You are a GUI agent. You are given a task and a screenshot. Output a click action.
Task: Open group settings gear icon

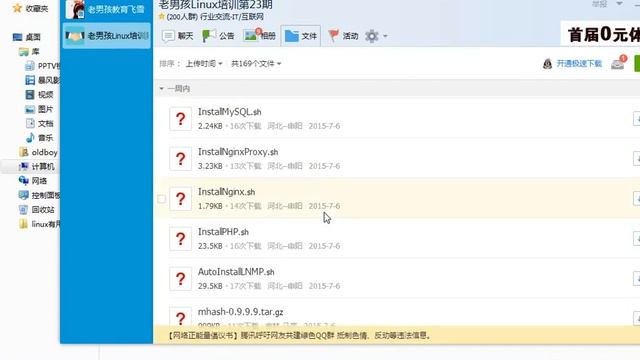pos(372,36)
